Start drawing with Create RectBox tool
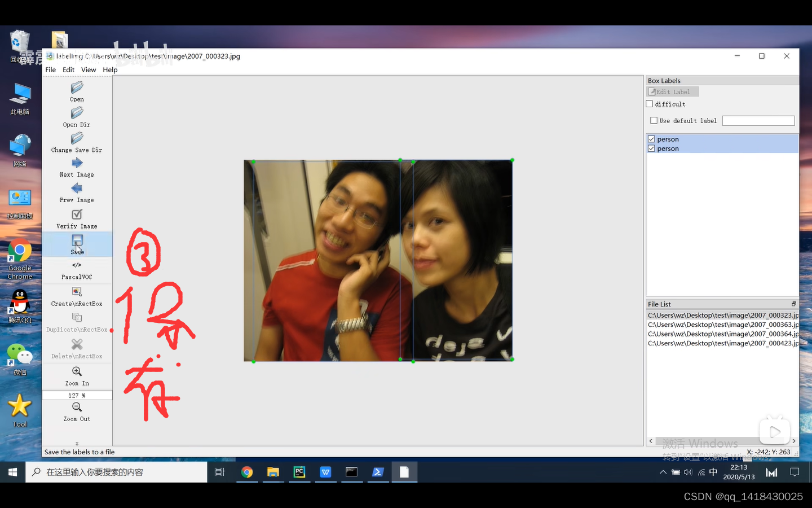The width and height of the screenshot is (812, 508). [77, 292]
